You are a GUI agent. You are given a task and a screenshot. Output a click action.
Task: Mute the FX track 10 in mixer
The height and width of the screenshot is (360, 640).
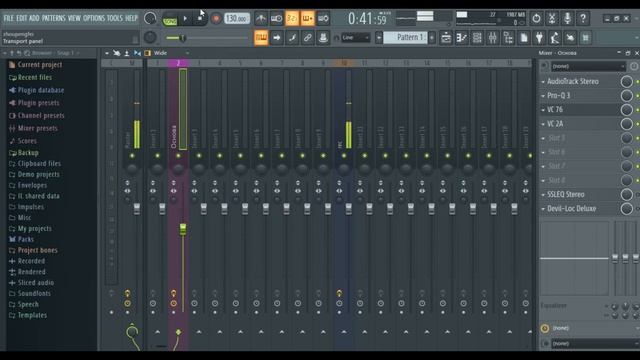[x=344, y=156]
